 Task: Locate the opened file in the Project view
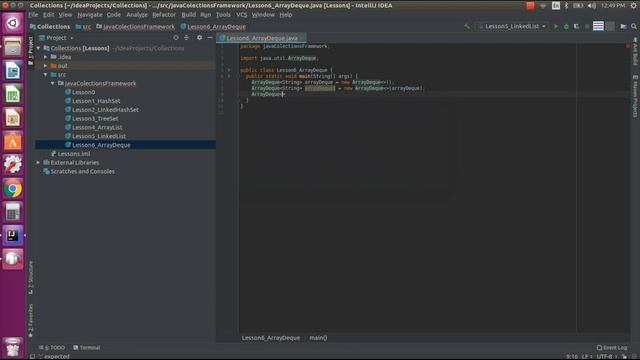176,38
